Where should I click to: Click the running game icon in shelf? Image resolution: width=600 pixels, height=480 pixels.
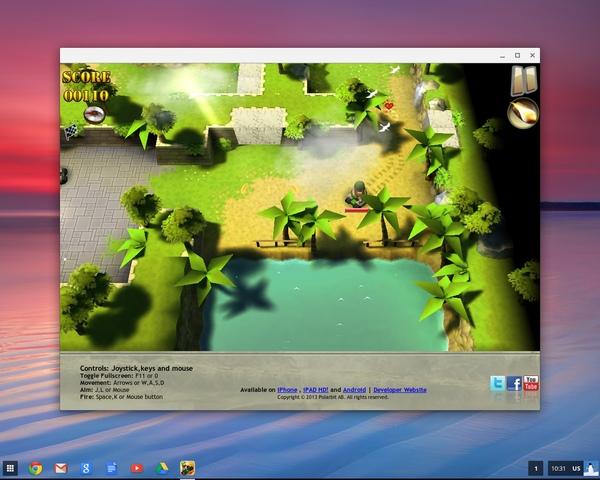click(187, 468)
